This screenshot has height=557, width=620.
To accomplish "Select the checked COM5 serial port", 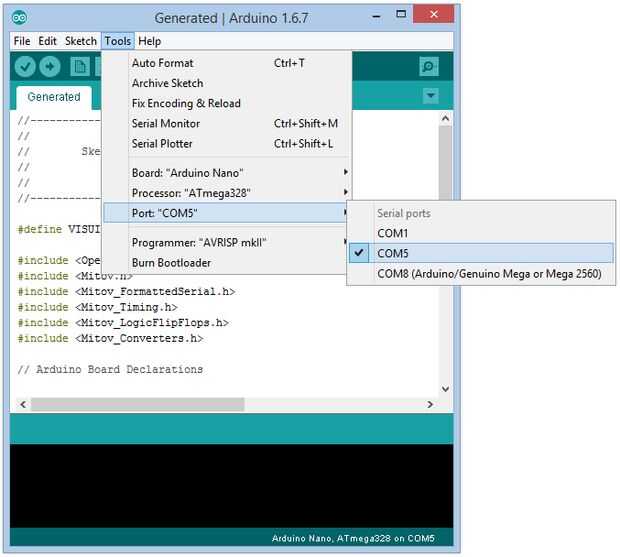I will (x=481, y=253).
